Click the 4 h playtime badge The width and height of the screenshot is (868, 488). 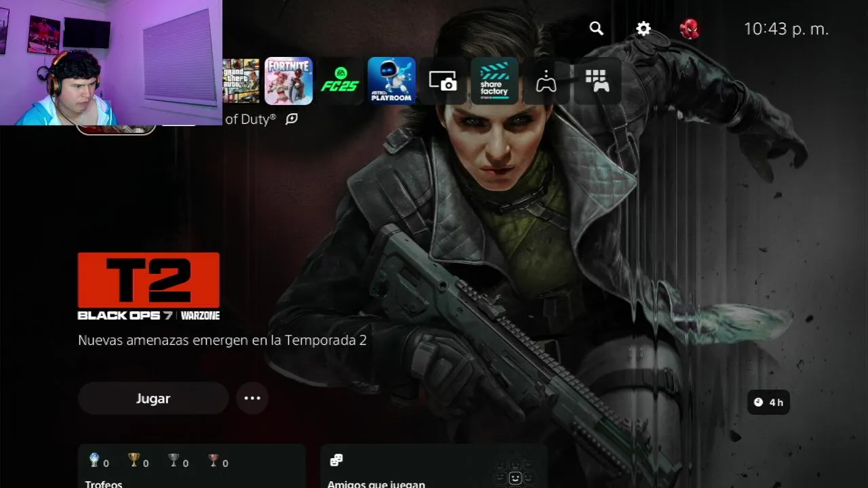click(x=769, y=403)
